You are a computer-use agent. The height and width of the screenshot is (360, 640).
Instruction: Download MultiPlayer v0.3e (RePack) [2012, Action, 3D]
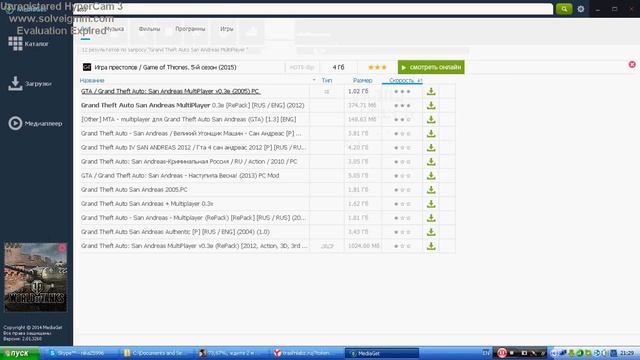click(x=431, y=246)
